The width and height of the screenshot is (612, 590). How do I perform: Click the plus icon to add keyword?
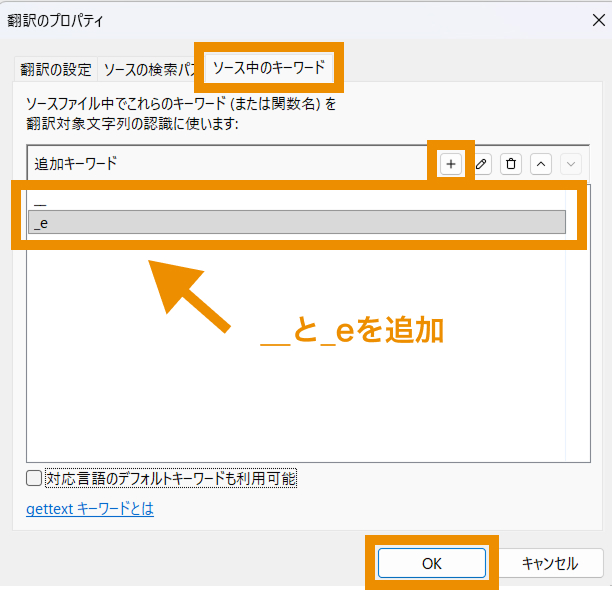[x=451, y=164]
